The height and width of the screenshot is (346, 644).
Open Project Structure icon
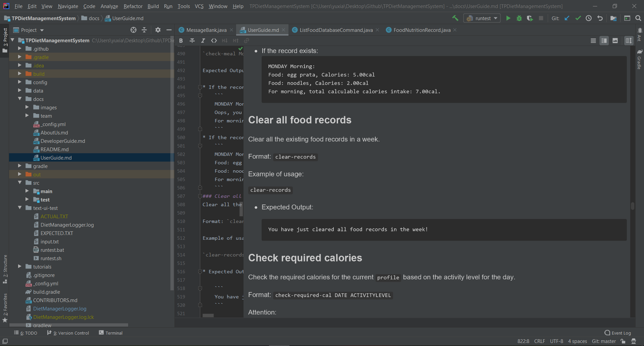point(613,18)
